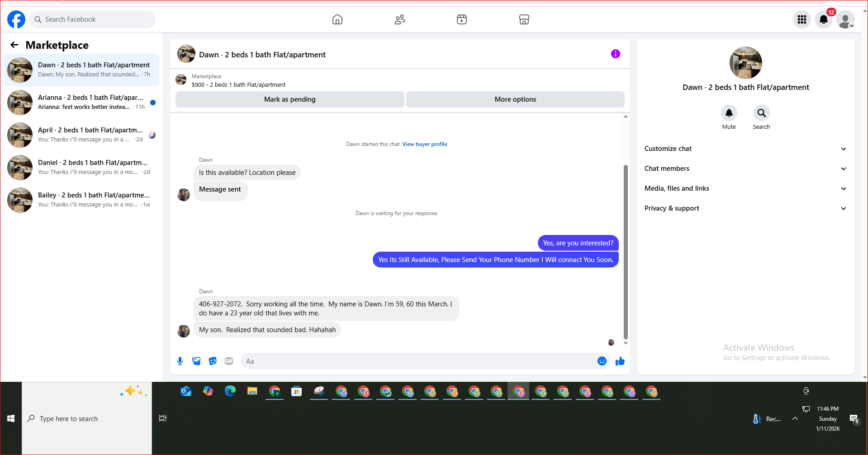The width and height of the screenshot is (868, 455).
Task: Open the GIF picker
Action: [x=229, y=361]
